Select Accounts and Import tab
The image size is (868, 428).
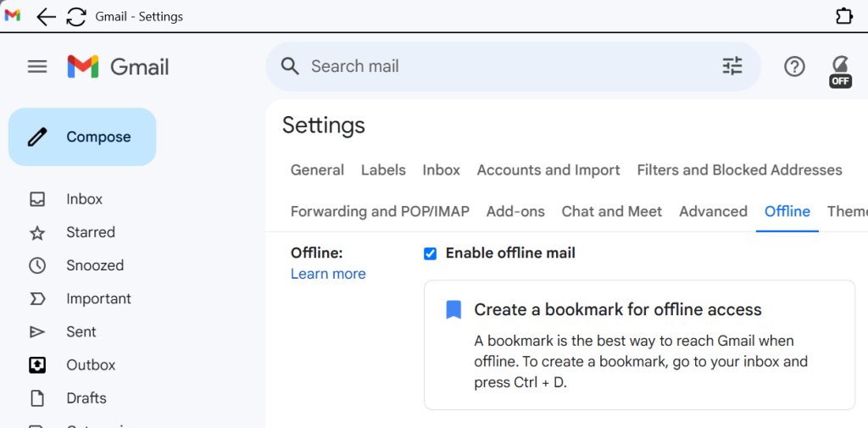[x=548, y=170]
